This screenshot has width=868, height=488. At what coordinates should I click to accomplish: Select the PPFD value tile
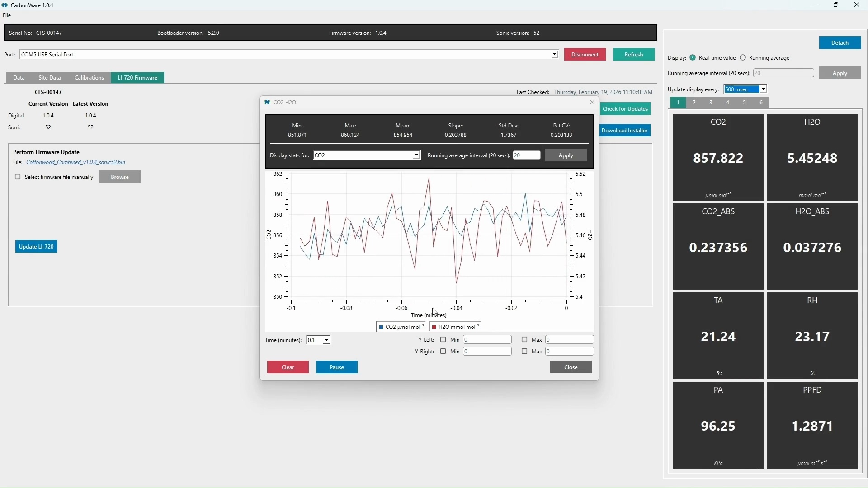click(812, 426)
